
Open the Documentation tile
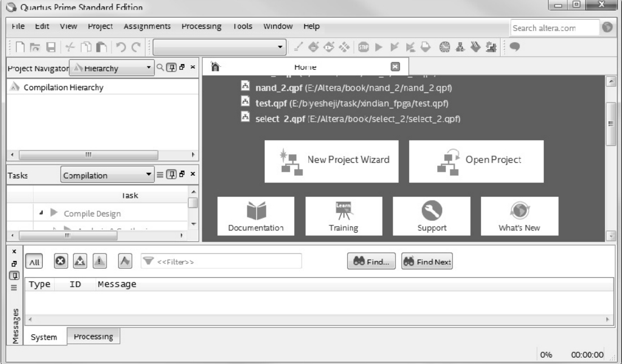coord(256,216)
